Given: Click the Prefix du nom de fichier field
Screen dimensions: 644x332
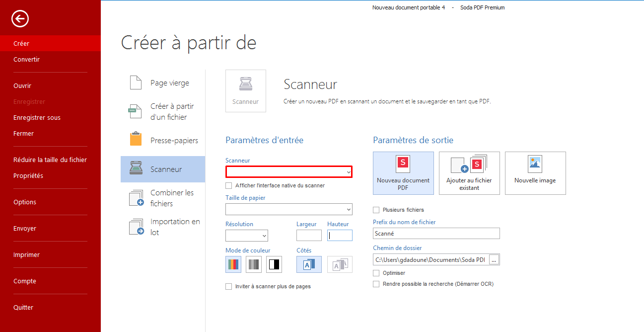Looking at the screenshot, I should [436, 234].
